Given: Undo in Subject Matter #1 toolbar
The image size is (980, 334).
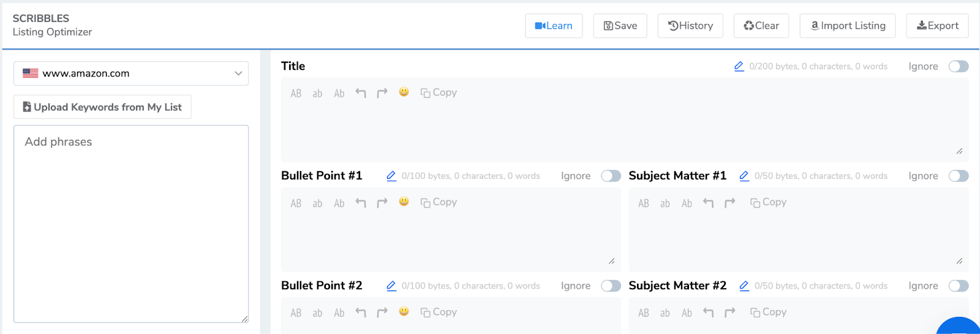Looking at the screenshot, I should pyautogui.click(x=709, y=203).
